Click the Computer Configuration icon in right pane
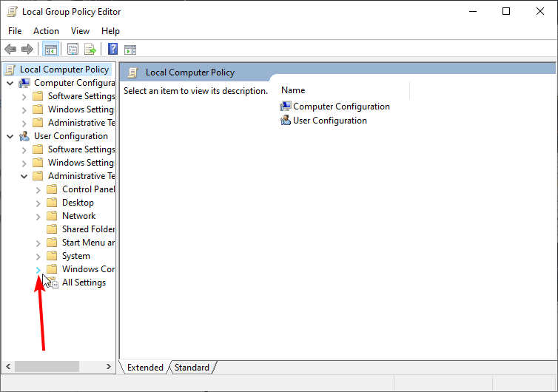This screenshot has width=558, height=392. (x=286, y=106)
